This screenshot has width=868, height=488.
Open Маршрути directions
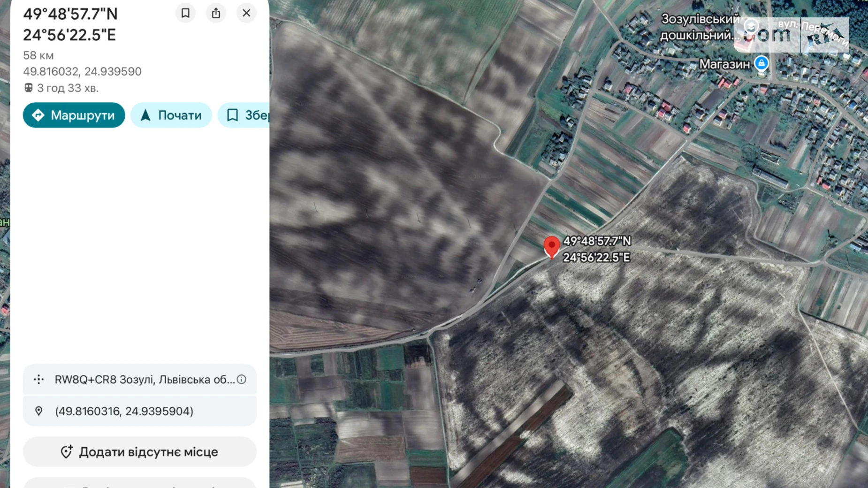pos(74,115)
